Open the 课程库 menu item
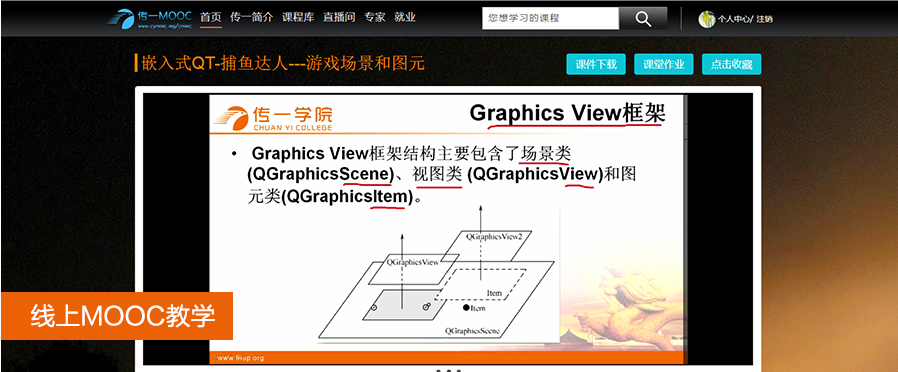The width and height of the screenshot is (898, 372). click(x=298, y=17)
